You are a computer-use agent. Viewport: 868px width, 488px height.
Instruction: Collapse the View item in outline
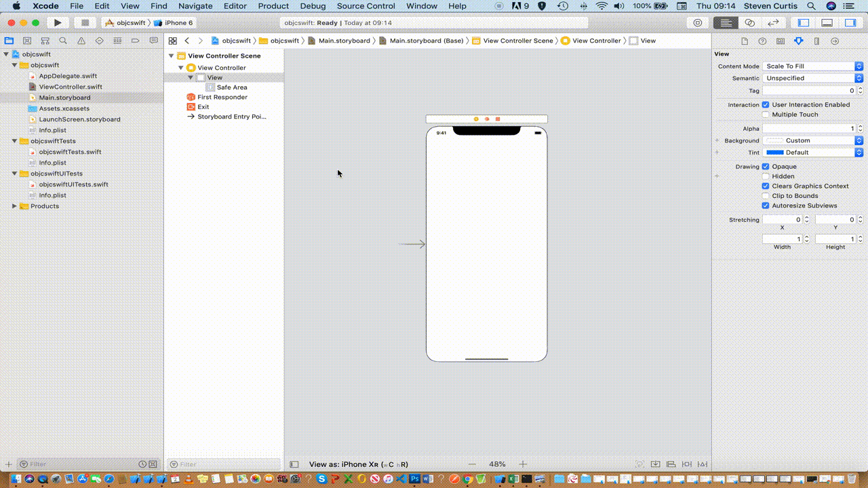coord(191,78)
